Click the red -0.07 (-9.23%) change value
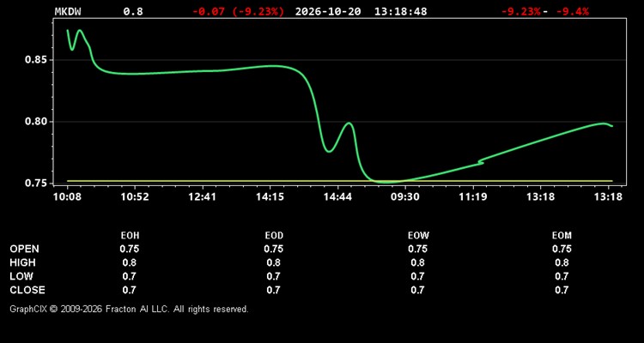 238,11
